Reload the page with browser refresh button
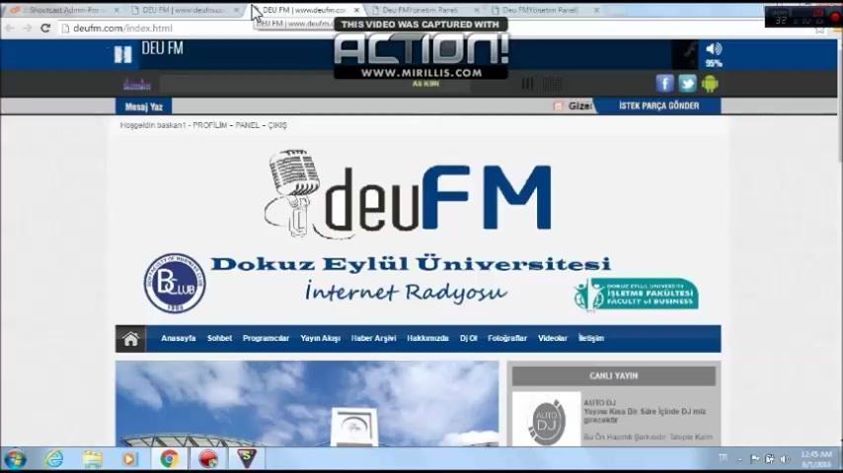The image size is (843, 473). point(45,28)
